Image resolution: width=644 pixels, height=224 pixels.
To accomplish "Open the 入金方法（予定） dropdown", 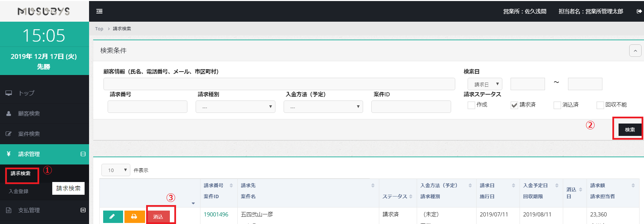I will coord(323,107).
